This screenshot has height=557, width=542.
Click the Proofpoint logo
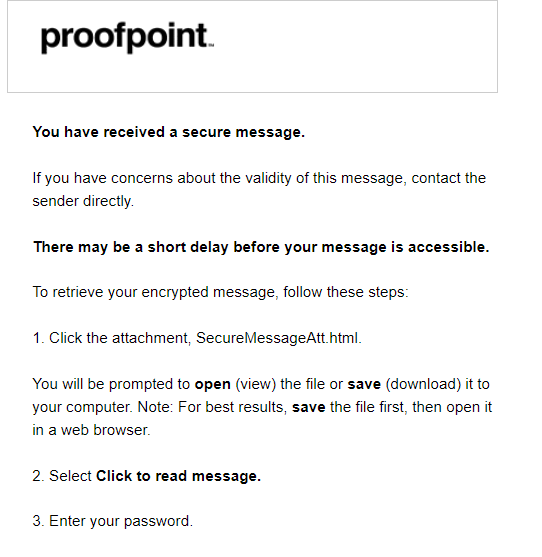click(127, 38)
